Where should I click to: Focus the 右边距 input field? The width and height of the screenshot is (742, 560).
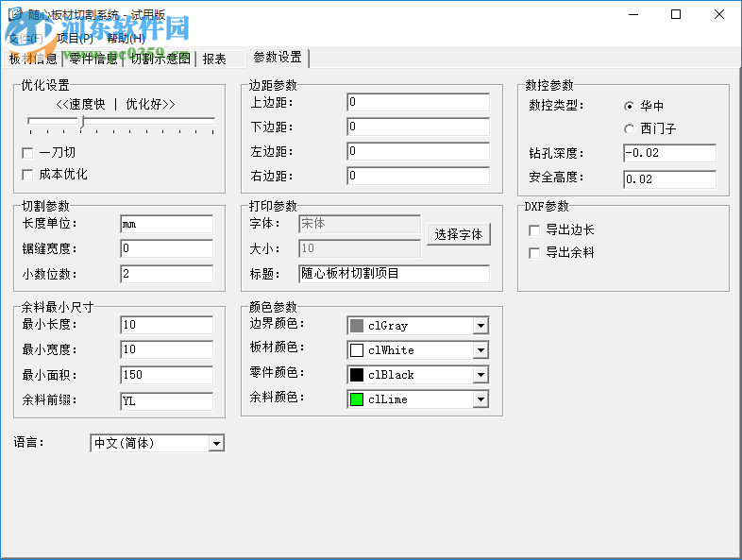pyautogui.click(x=418, y=176)
